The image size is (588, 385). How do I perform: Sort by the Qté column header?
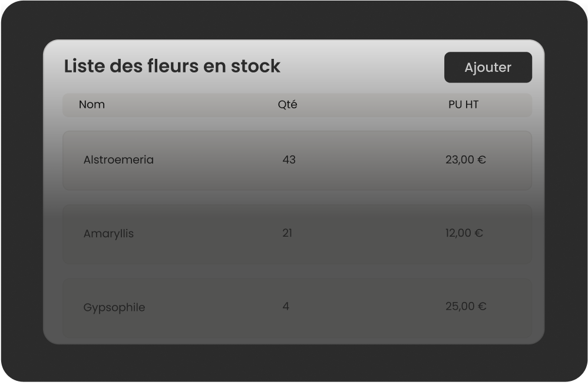288,104
